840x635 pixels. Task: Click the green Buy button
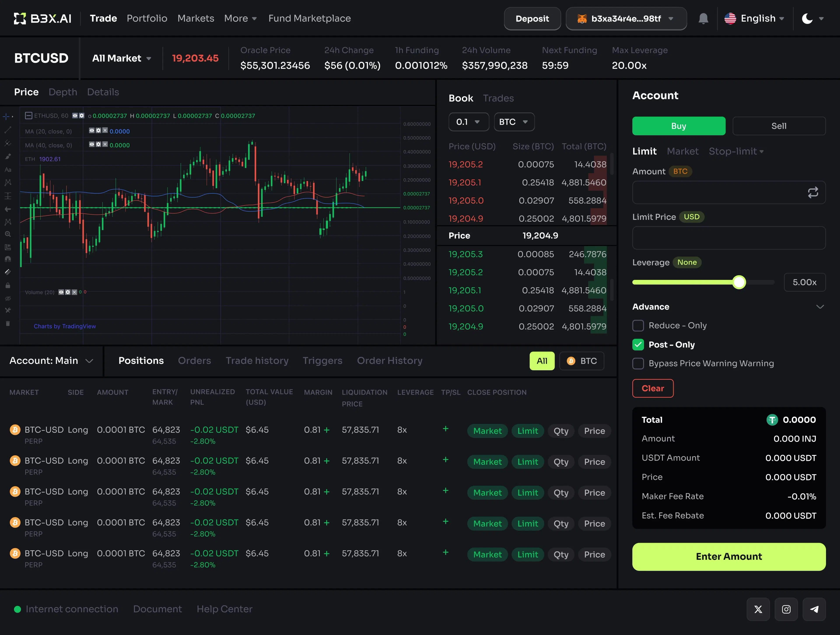(679, 126)
